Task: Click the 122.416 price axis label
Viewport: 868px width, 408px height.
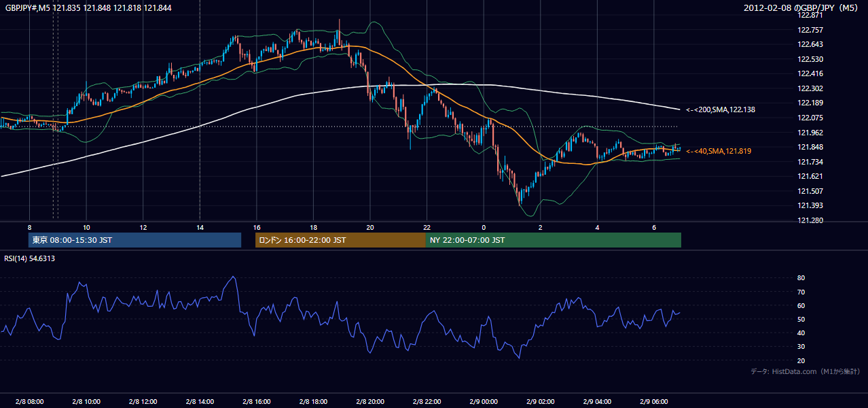Action: coord(810,73)
